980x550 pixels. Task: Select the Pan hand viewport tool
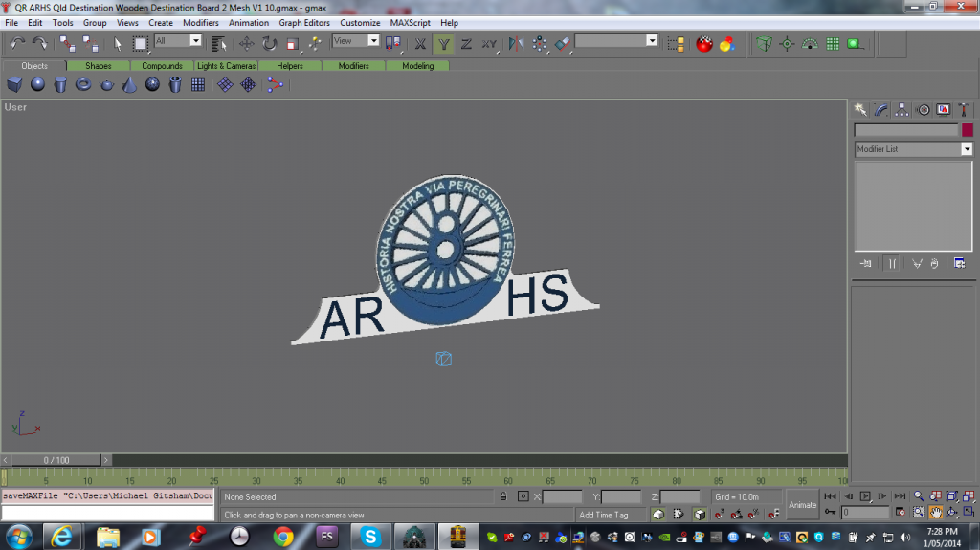pos(936,513)
